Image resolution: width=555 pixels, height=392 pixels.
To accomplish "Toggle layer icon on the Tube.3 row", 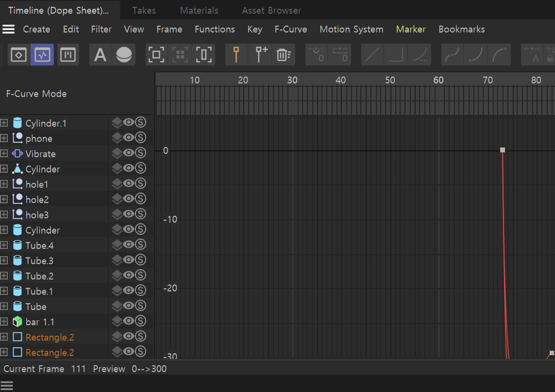I will [117, 261].
